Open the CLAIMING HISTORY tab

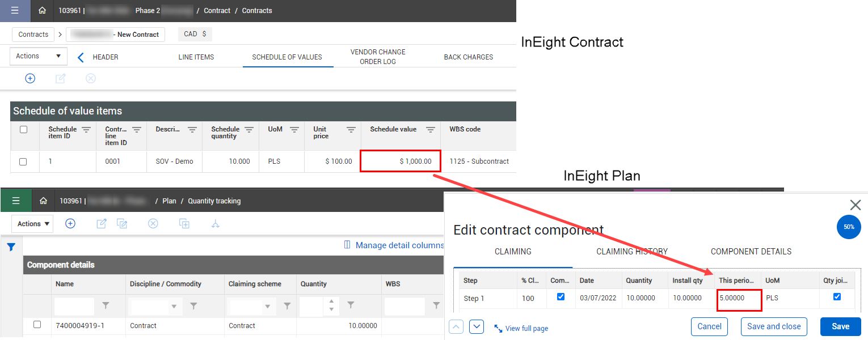[632, 252]
